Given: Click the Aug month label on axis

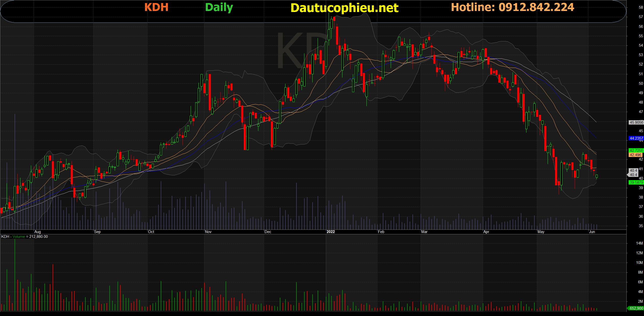Looking at the screenshot, I should (38, 232).
